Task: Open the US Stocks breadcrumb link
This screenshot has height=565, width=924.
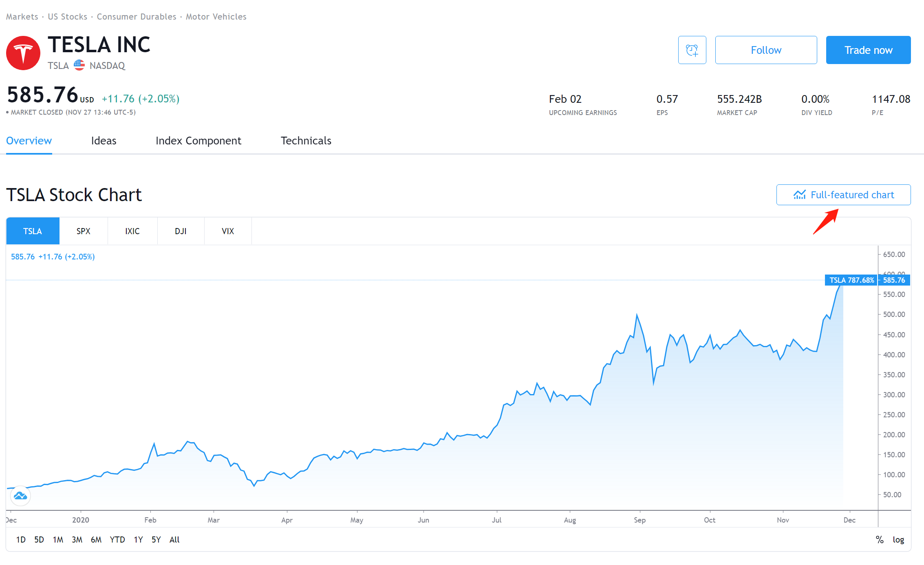Action: [67, 17]
